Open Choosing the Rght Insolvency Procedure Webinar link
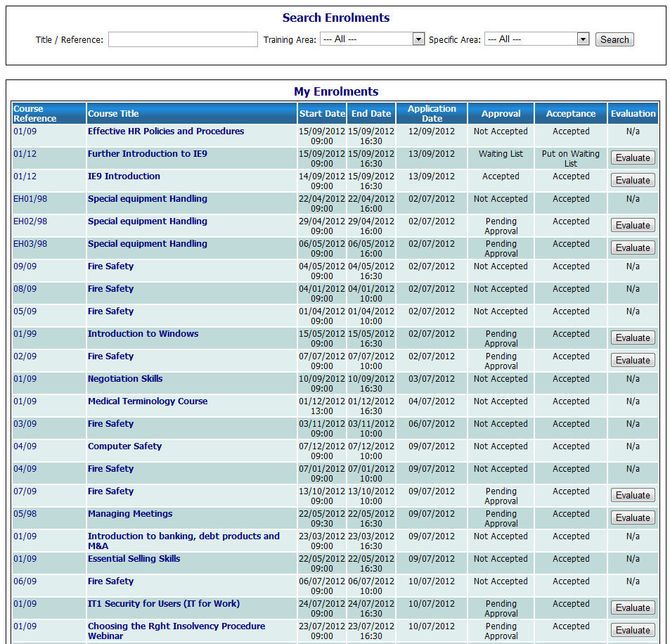The height and width of the screenshot is (644, 670). click(x=176, y=631)
